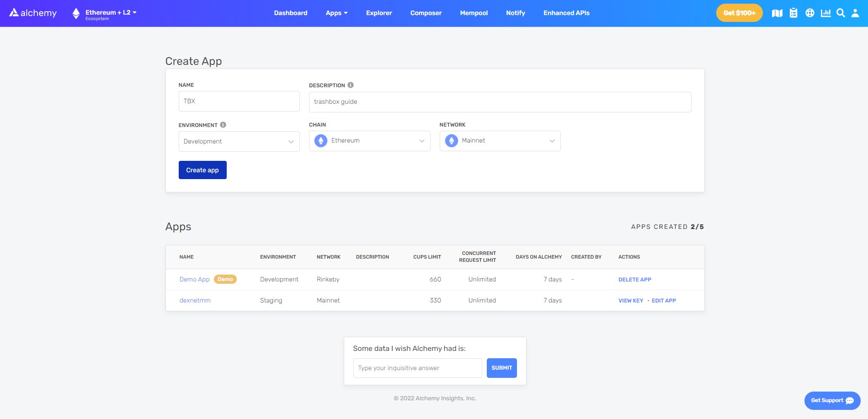Click the 'Type your inquisitive answer' field
868x419 pixels.
coord(418,368)
